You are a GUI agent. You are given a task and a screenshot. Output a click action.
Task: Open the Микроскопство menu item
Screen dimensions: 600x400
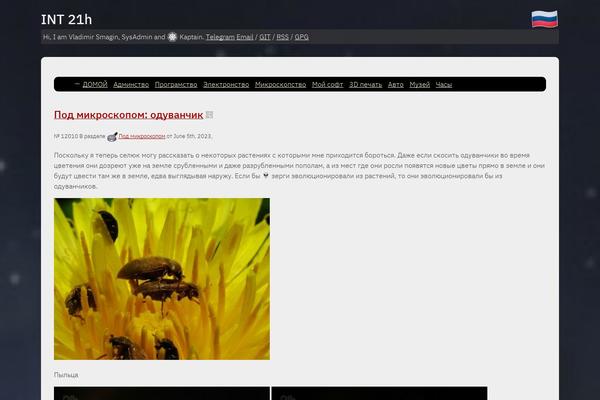point(280,85)
